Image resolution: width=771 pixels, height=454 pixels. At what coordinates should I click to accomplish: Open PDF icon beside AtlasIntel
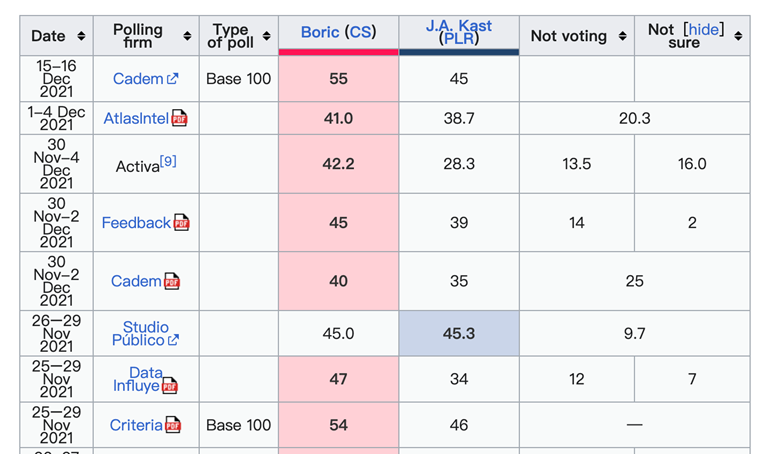coord(180,119)
